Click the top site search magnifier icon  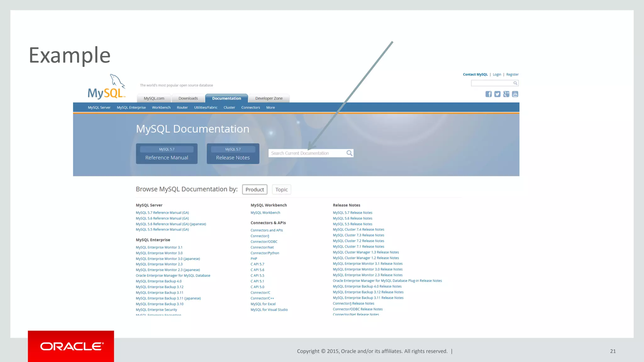point(515,83)
